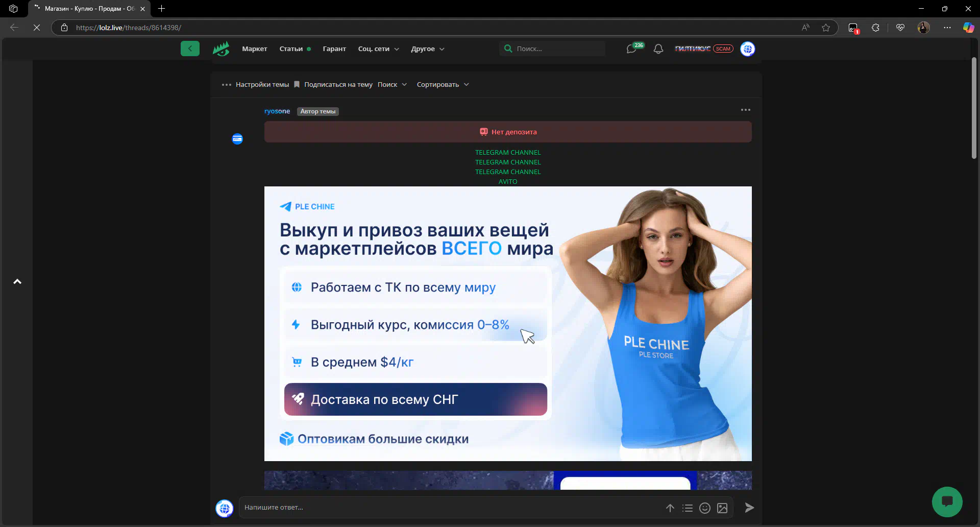The width and height of the screenshot is (980, 527).
Task: Focus the Поиск search field
Action: click(553, 49)
